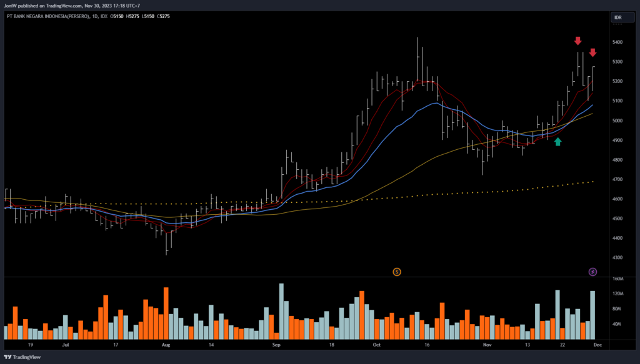Click the Sep date label on time axis
The height and width of the screenshot is (364, 640).
click(276, 344)
